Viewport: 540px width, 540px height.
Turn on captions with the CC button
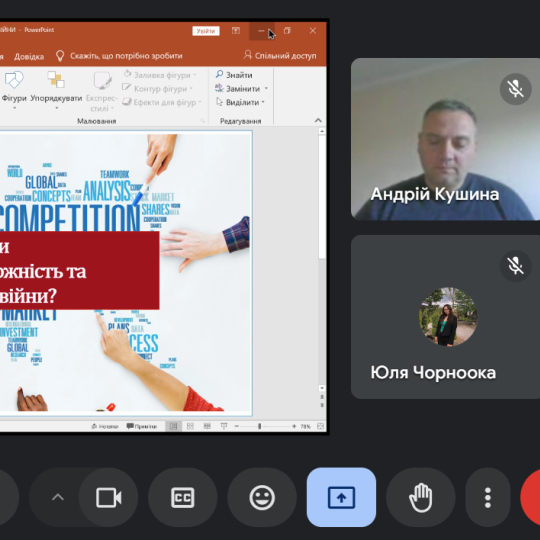click(x=183, y=497)
